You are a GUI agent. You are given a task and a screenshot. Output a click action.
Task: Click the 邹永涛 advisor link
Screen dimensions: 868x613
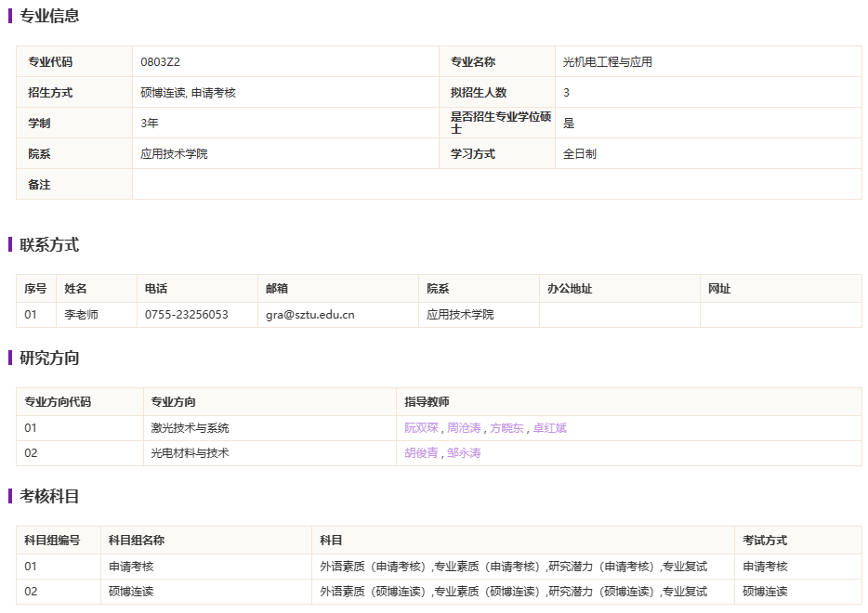464,453
